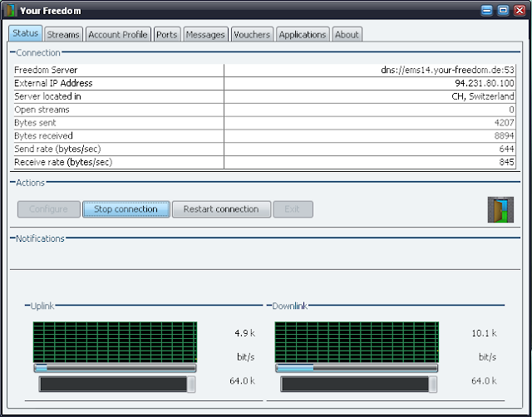
Task: Select the external IP 94.231.80.100
Action: click(x=485, y=83)
